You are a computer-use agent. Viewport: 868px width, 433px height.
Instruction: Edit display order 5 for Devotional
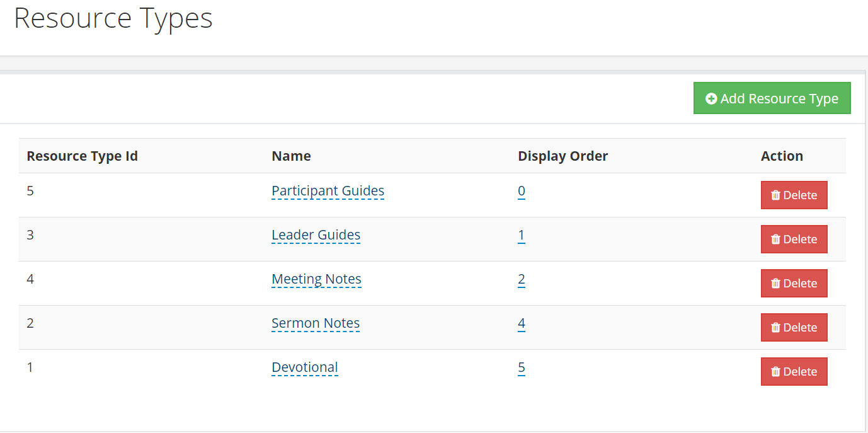[x=521, y=367]
